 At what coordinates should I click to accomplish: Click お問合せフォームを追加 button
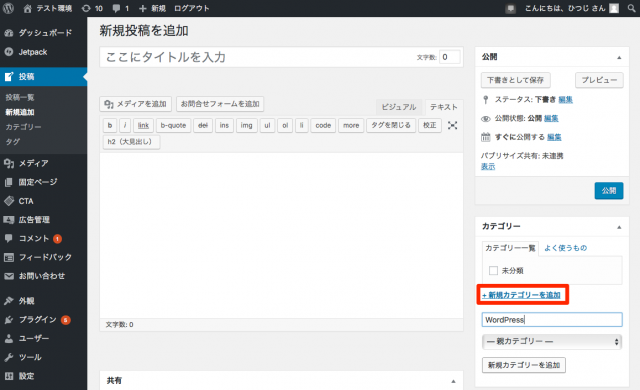[x=220, y=104]
